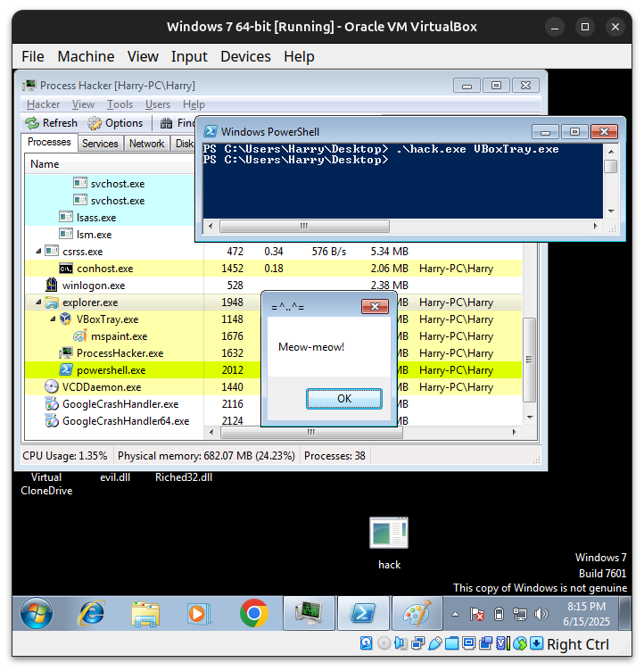Select the explorer.exe folder icon

point(52,302)
